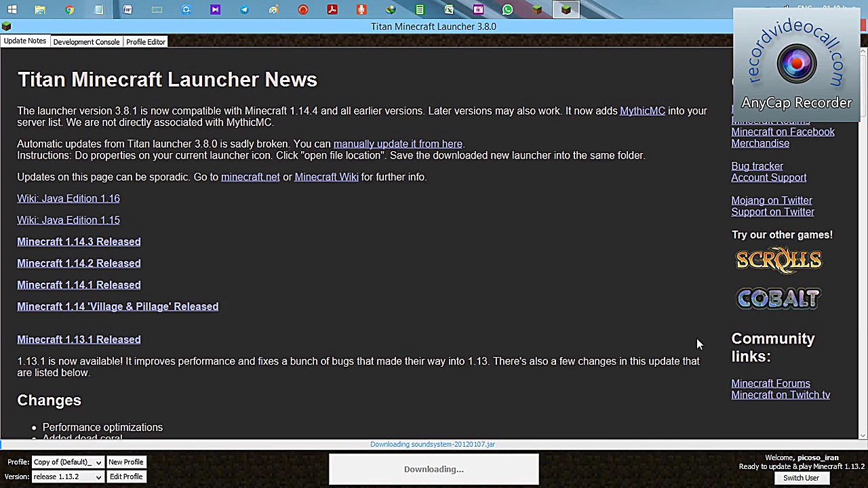This screenshot has height=488, width=868.
Task: Follow the 'manually update it from here' link
Action: click(x=398, y=144)
